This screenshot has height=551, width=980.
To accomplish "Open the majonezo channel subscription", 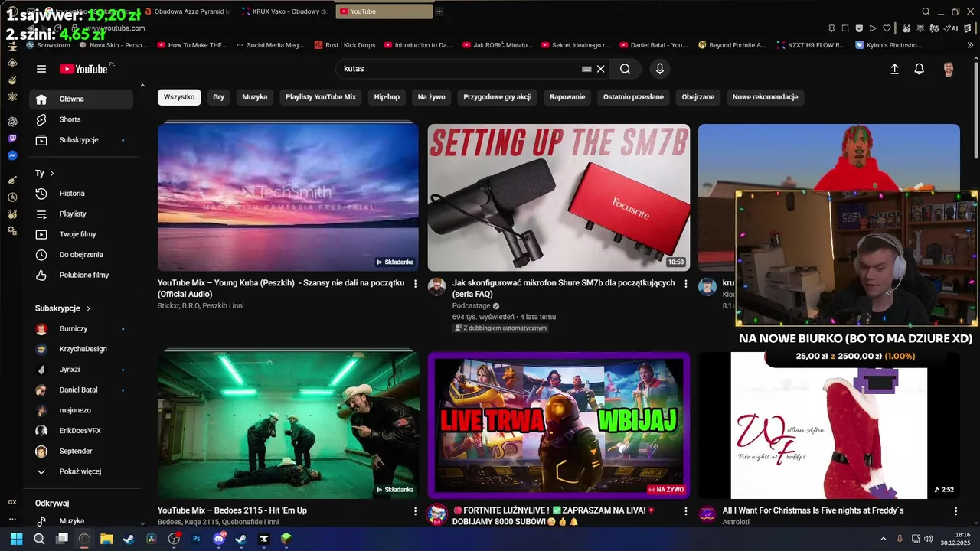I will (81, 410).
